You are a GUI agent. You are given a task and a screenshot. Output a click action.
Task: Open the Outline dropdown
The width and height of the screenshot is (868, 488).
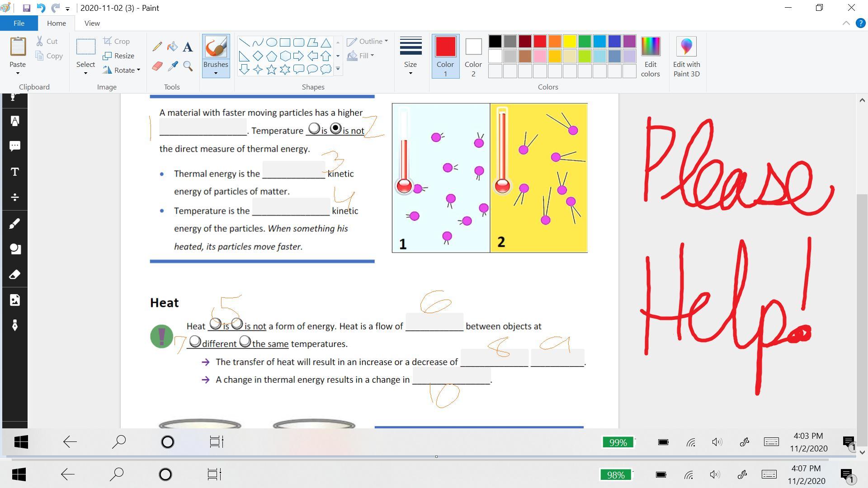point(368,41)
